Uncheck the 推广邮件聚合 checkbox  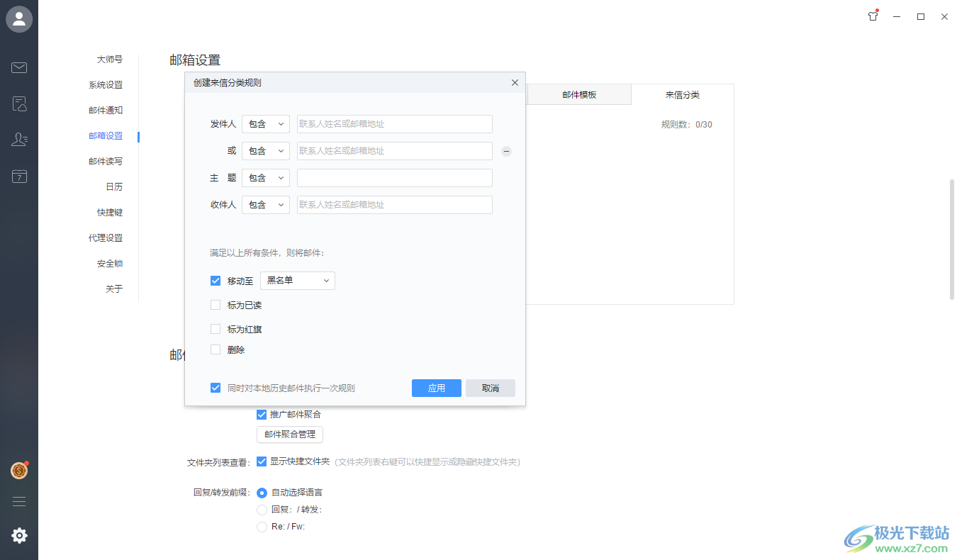(262, 414)
